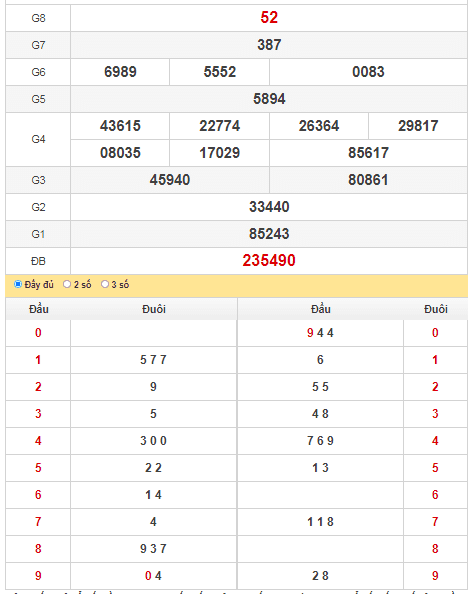Click the G8 prize number 52
Screen dimensions: 473x594
point(269,17)
